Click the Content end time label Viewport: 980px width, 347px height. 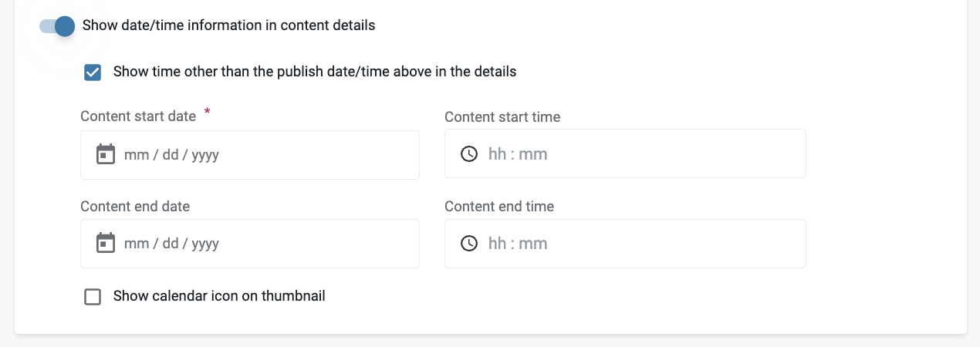click(499, 207)
